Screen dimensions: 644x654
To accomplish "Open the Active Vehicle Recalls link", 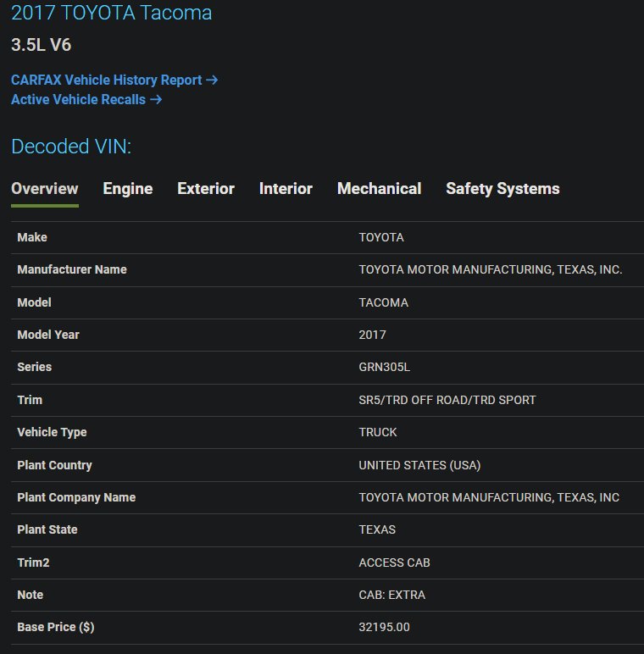I will tap(86, 99).
